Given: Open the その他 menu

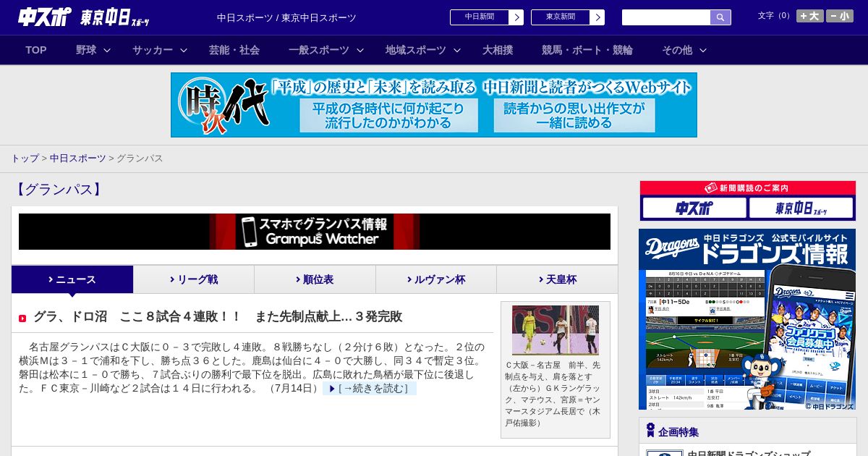Looking at the screenshot, I should (677, 50).
